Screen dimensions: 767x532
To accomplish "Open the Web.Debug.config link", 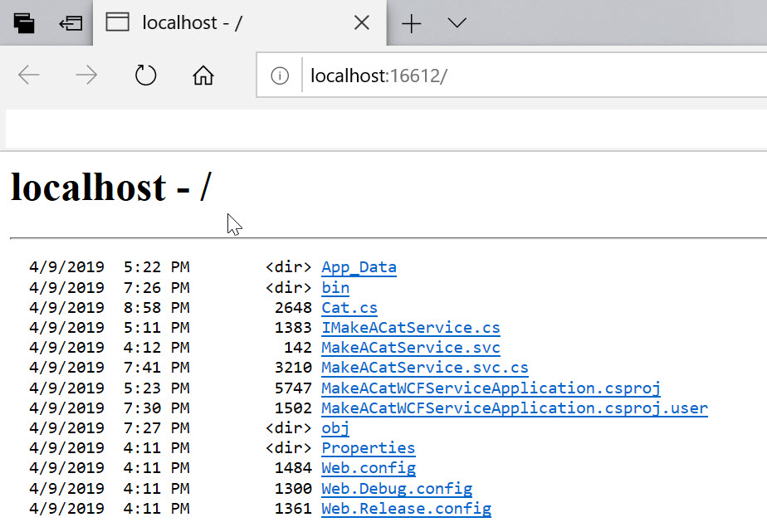I will [397, 489].
